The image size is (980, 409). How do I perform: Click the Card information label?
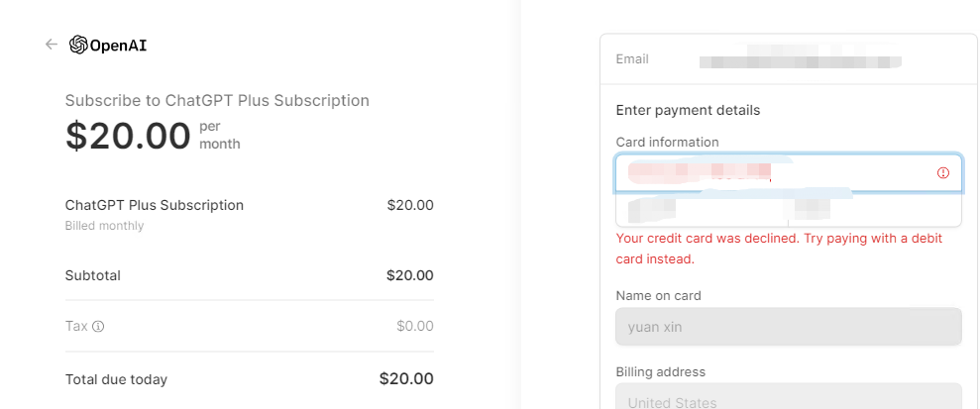[667, 142]
